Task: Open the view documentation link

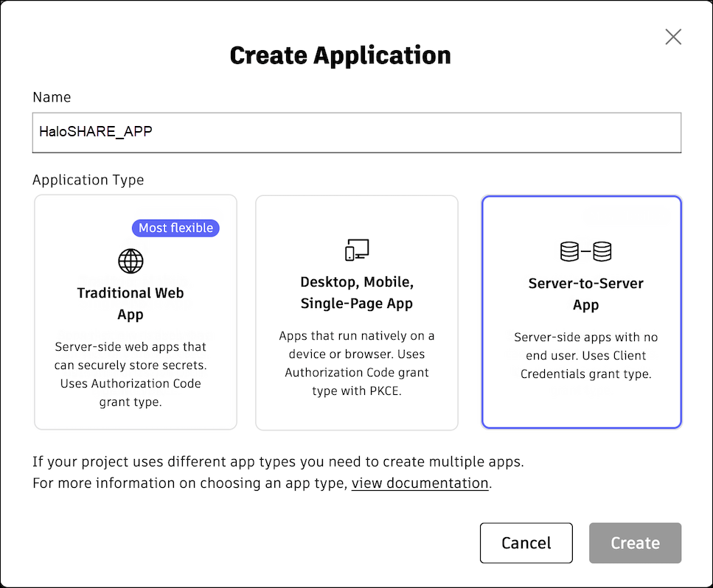Action: 419,483
